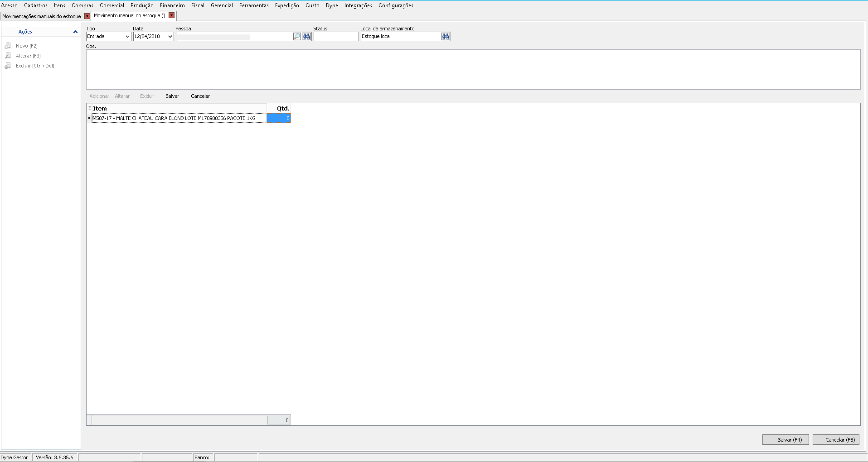This screenshot has height=462, width=868.
Task: Click the Ações panel title
Action: (x=25, y=32)
